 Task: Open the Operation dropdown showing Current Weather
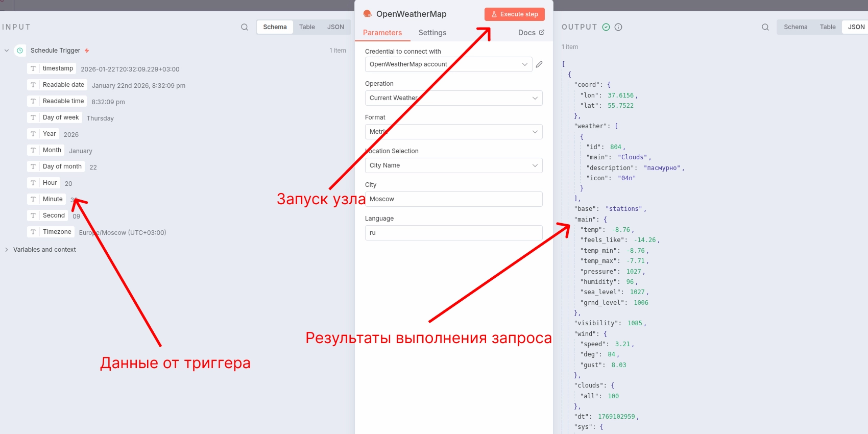click(454, 98)
